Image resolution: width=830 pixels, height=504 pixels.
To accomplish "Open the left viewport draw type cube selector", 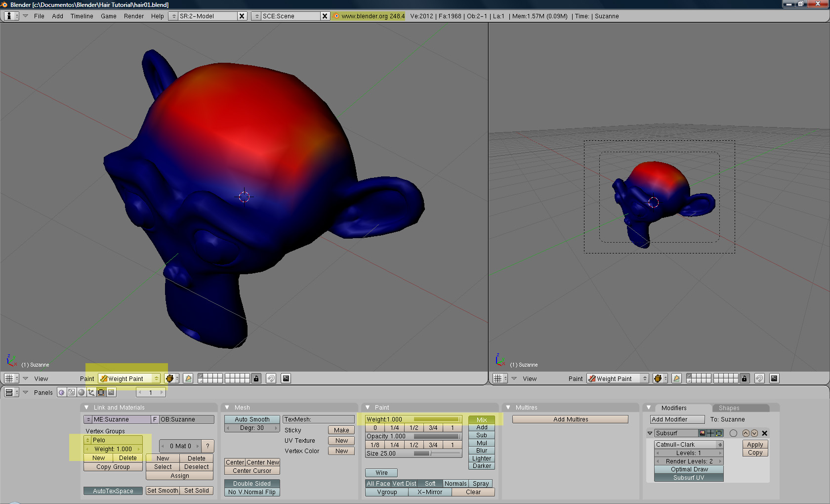I will pyautogui.click(x=171, y=378).
